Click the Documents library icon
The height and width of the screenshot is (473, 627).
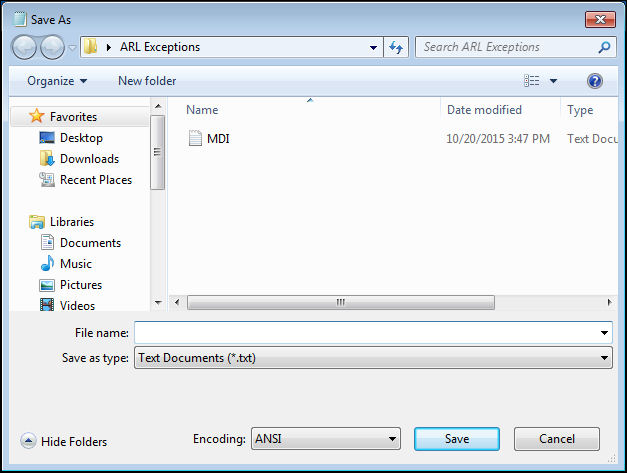47,242
